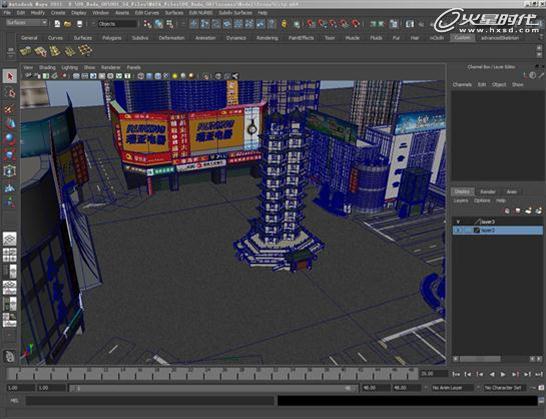
Task: Click third custom shelf icon
Action: coord(55,51)
